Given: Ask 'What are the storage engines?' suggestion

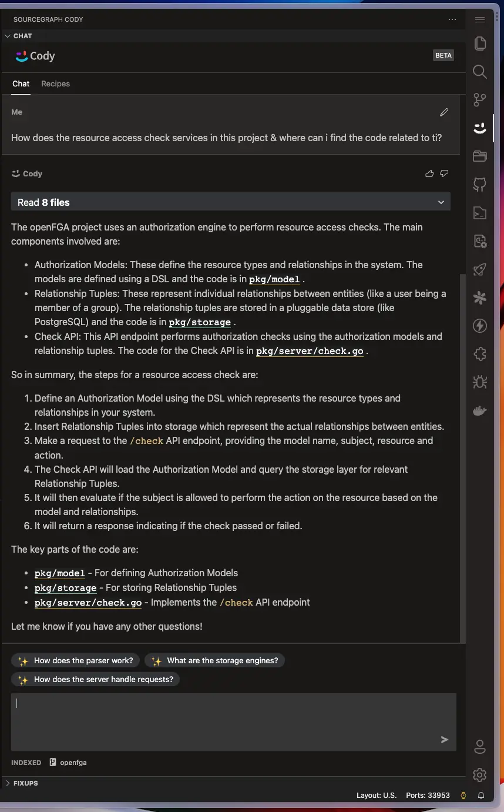Looking at the screenshot, I should coord(214,660).
